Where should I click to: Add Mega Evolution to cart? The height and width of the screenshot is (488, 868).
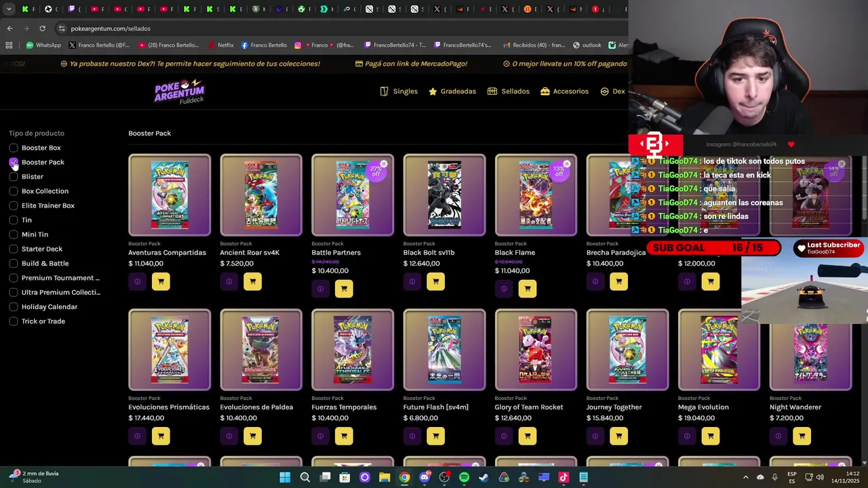[x=710, y=436]
